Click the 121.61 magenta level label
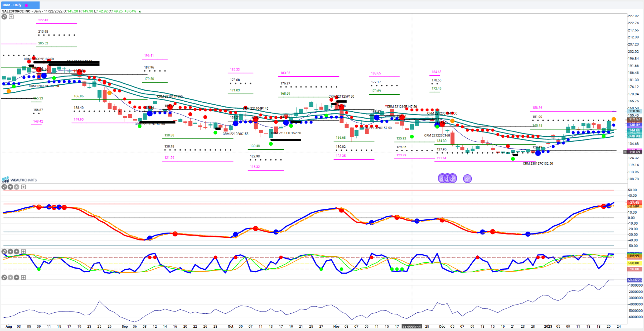Viewport: 644px width, 331px height. tap(441, 159)
